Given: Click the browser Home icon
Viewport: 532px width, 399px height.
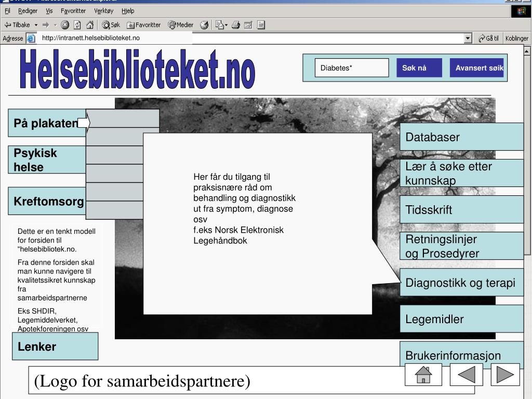Looking at the screenshot, I should click(90, 25).
